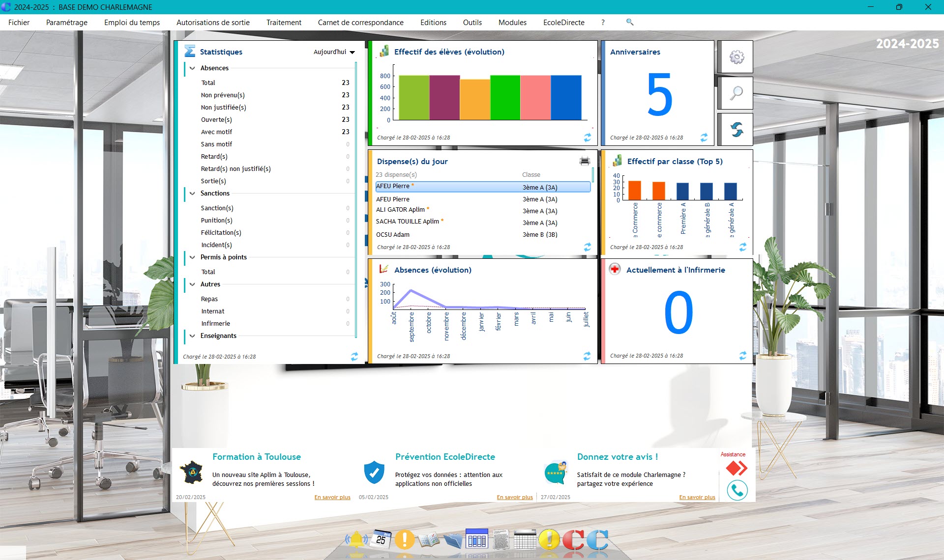This screenshot has height=560, width=944.
Task: Open the blank grid table dock icon
Action: point(525,539)
